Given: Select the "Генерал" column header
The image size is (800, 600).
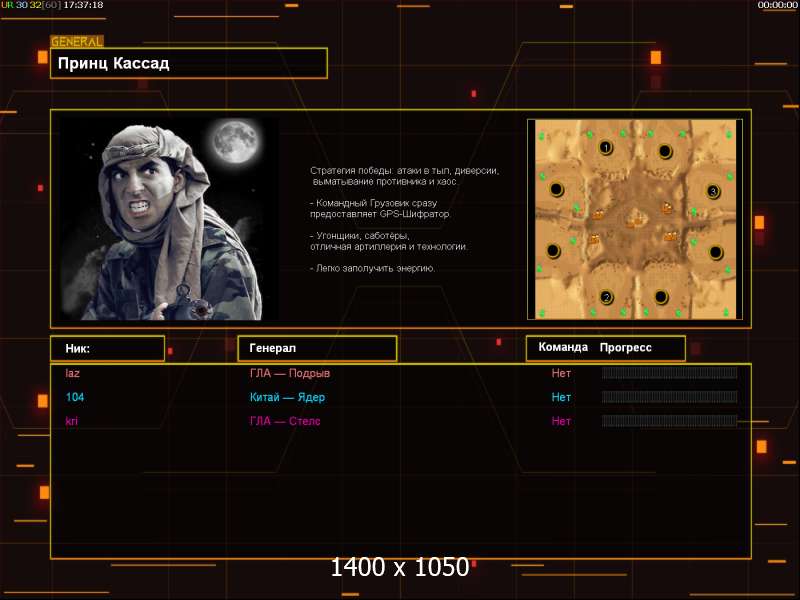Looking at the screenshot, I should (x=317, y=348).
